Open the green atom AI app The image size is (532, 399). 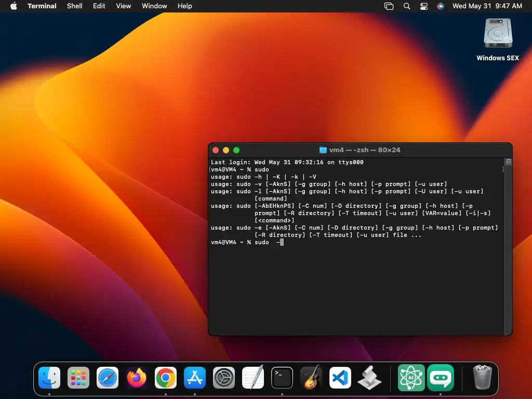click(x=411, y=378)
